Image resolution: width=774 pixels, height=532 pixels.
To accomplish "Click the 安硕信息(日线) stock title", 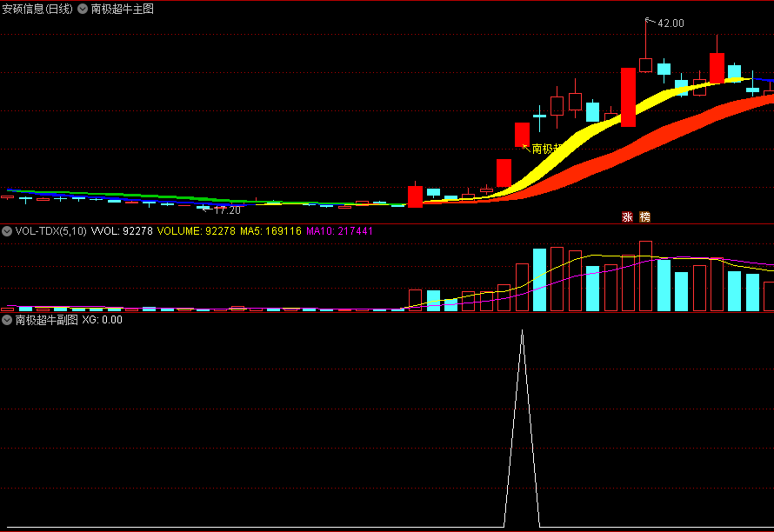I will [x=37, y=9].
